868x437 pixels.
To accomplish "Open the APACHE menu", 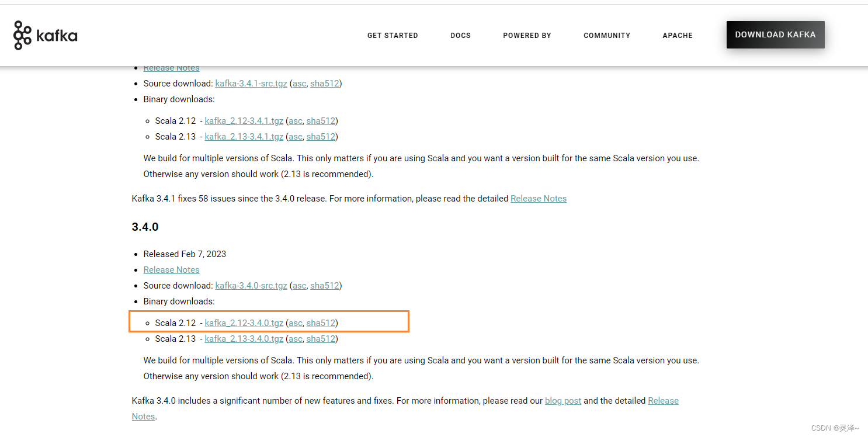I will [678, 36].
